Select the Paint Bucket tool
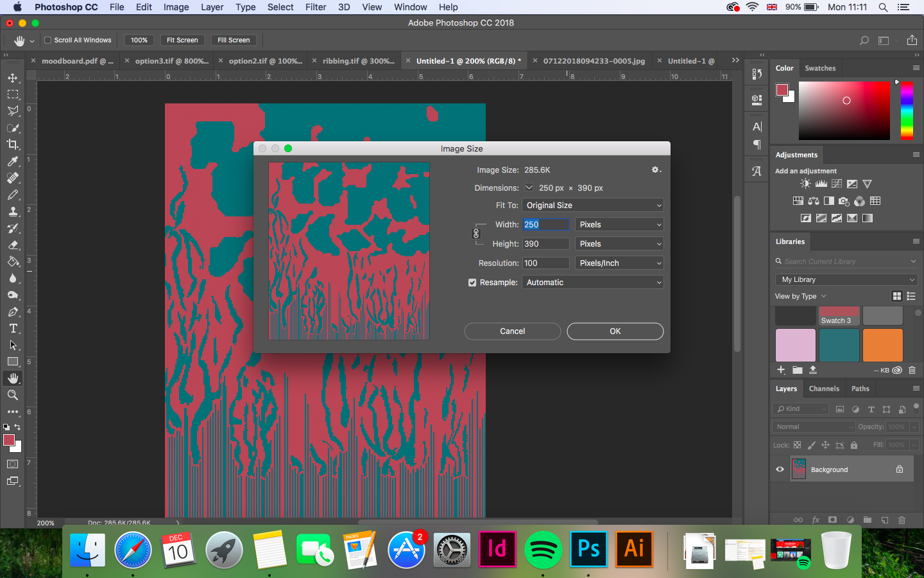This screenshot has height=578, width=924. point(13,261)
